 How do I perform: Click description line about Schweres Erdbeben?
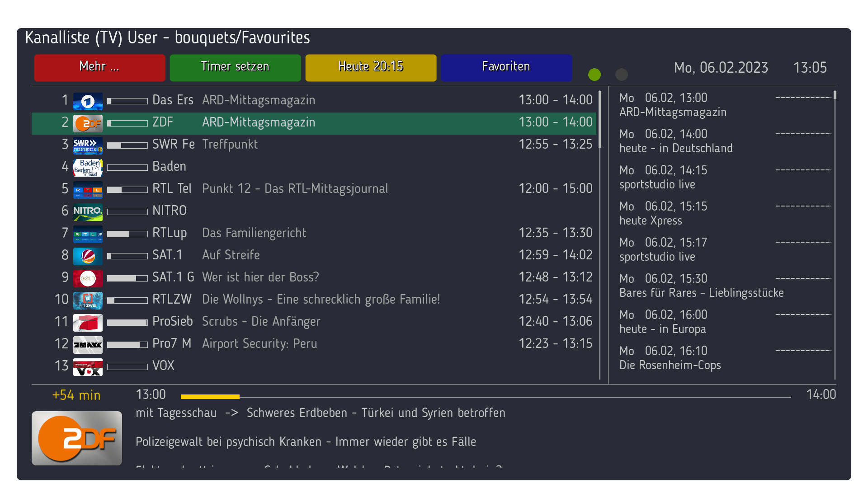321,413
